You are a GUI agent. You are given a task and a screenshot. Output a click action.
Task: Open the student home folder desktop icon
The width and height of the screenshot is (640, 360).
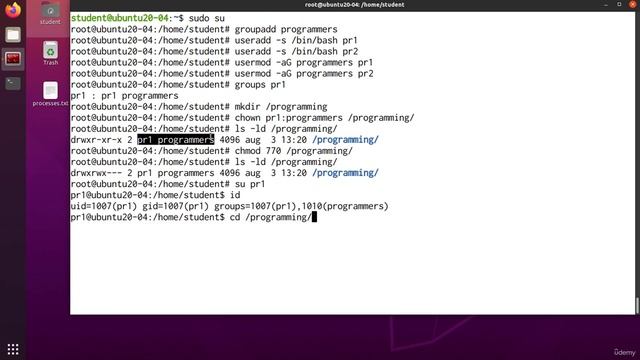click(50, 13)
